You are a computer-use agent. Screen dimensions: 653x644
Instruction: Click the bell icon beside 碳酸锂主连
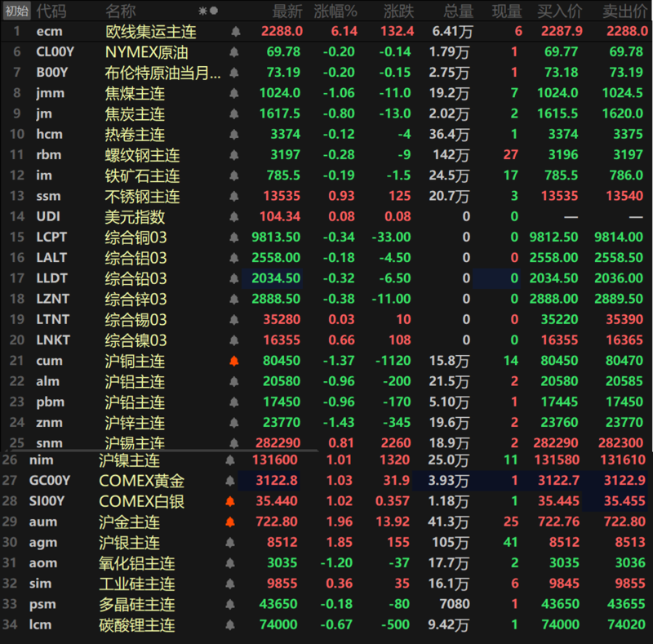230,624
